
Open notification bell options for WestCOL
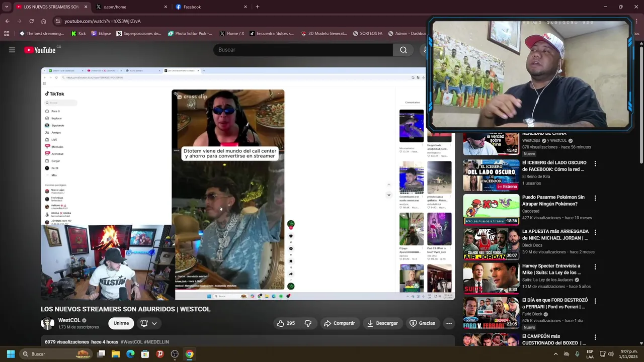tap(149, 323)
